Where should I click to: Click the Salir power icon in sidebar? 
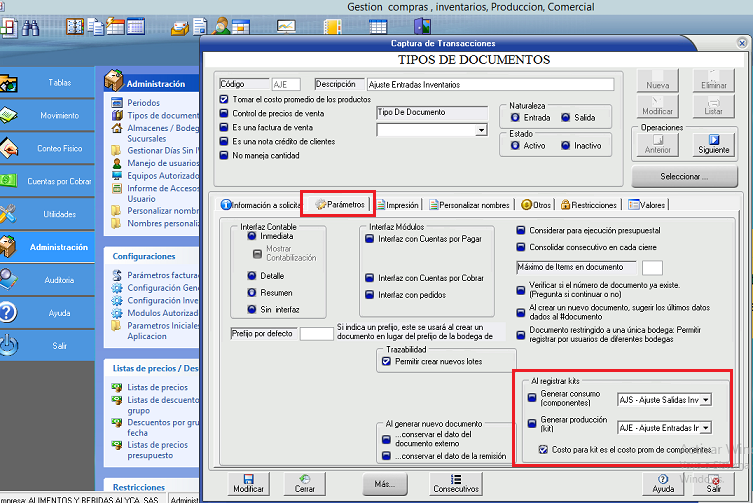coord(8,345)
